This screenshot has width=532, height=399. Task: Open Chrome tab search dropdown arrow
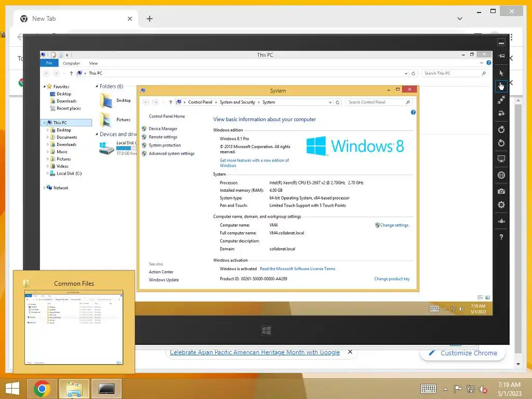(x=460, y=19)
